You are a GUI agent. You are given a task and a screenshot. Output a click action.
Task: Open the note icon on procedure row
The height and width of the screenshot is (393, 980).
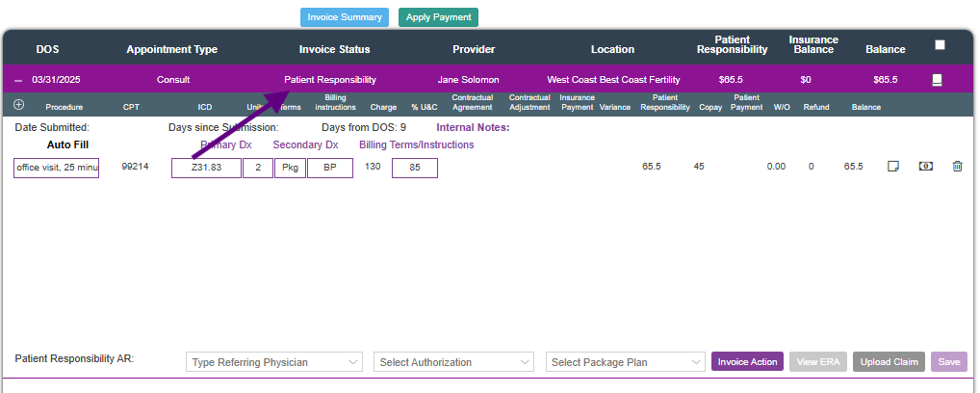(x=893, y=167)
